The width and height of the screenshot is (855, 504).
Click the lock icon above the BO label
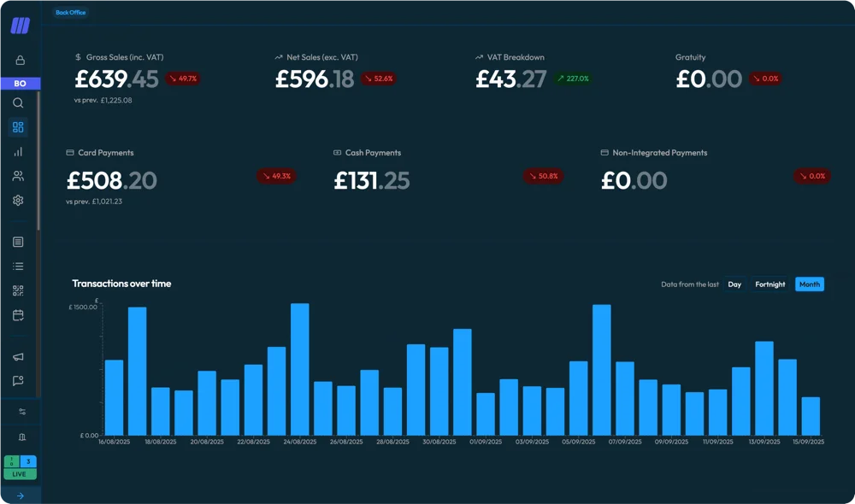coord(19,60)
